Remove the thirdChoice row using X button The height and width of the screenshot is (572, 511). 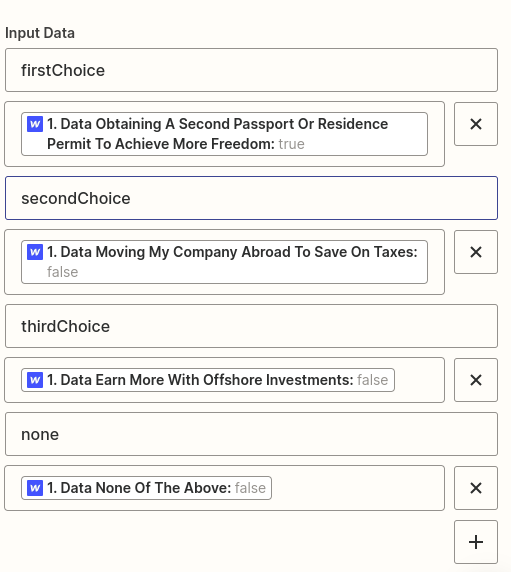point(476,380)
